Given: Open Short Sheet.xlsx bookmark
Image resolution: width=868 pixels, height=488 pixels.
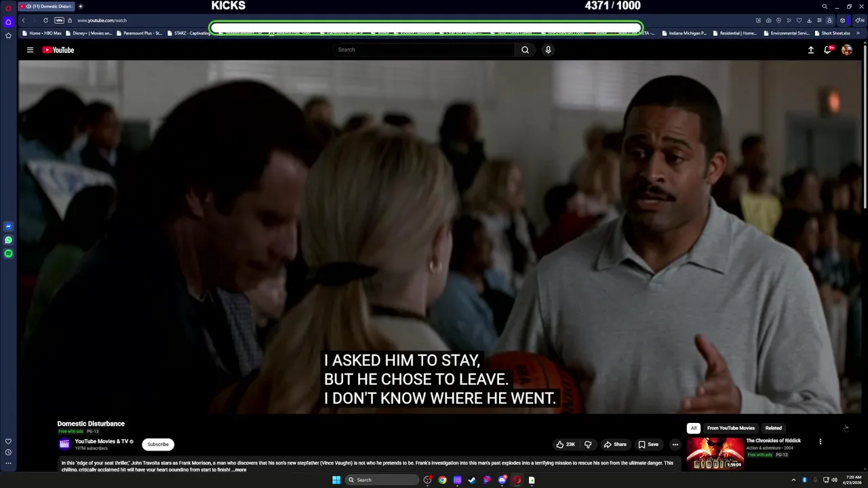Looking at the screenshot, I should coord(832,33).
